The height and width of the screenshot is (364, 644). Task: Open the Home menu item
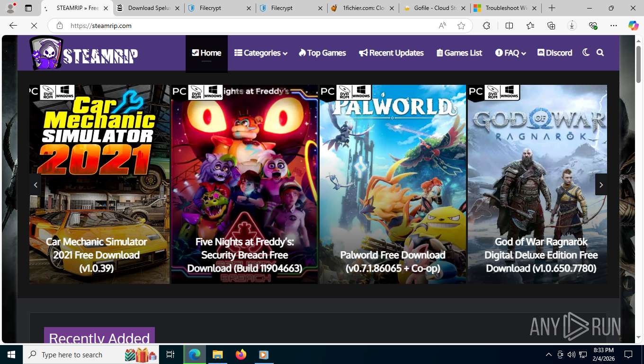[206, 53]
